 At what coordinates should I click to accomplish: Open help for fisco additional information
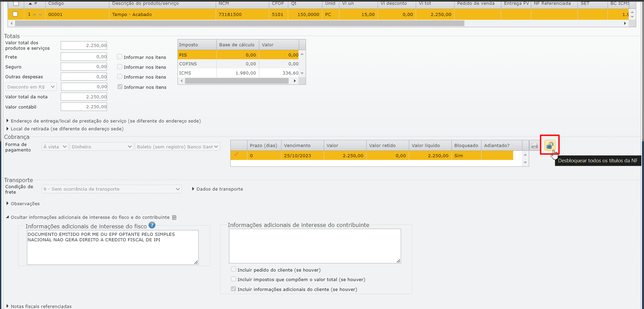click(152, 225)
